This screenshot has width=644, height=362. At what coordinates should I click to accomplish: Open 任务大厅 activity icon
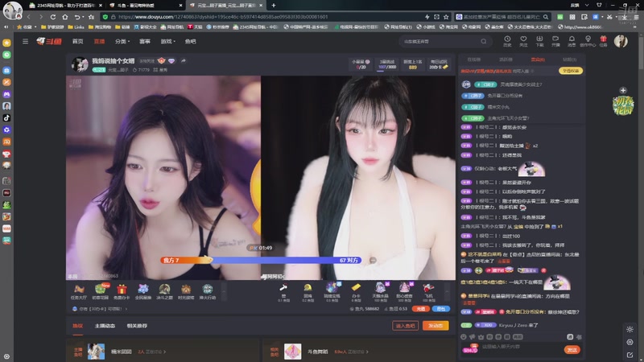tap(79, 292)
